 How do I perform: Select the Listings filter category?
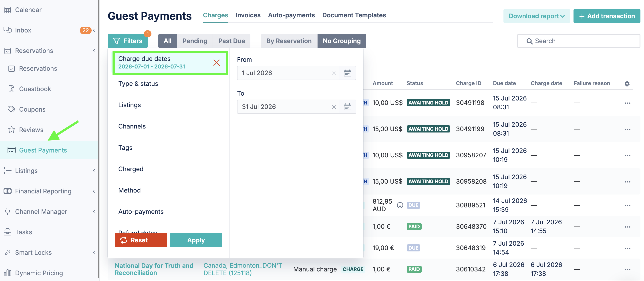pyautogui.click(x=129, y=105)
